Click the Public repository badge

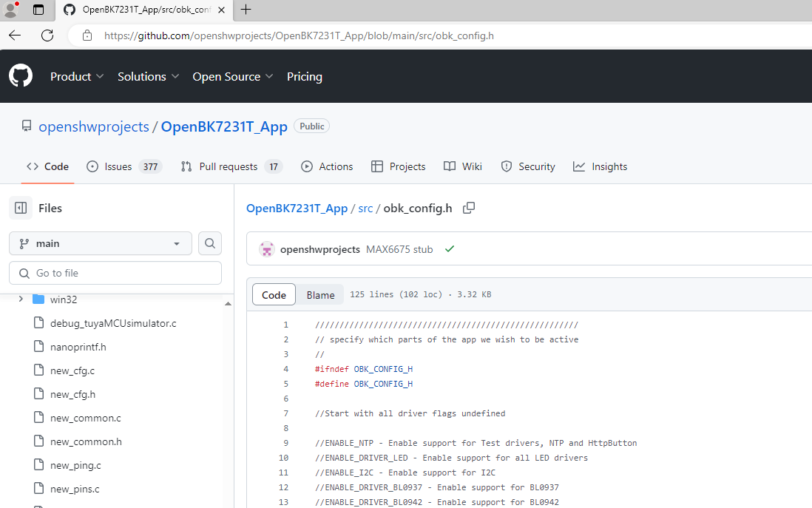pyautogui.click(x=312, y=126)
